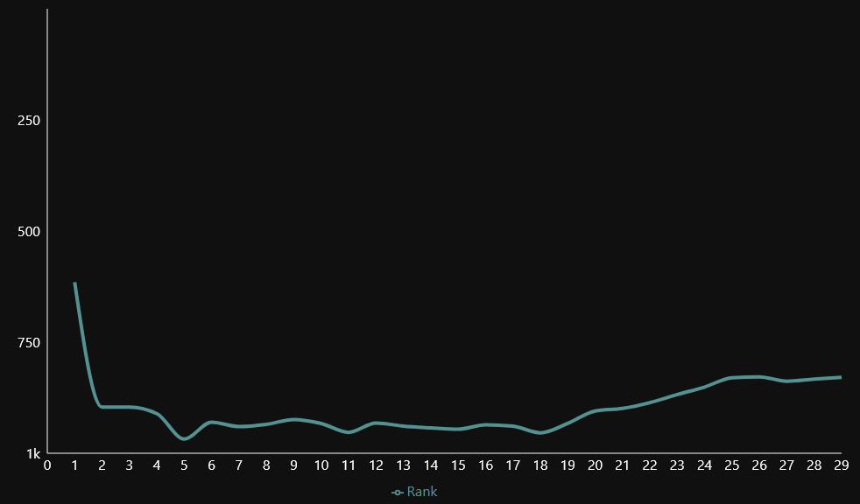Click the 500 y-axis label
The width and height of the screenshot is (860, 504).
[29, 232]
